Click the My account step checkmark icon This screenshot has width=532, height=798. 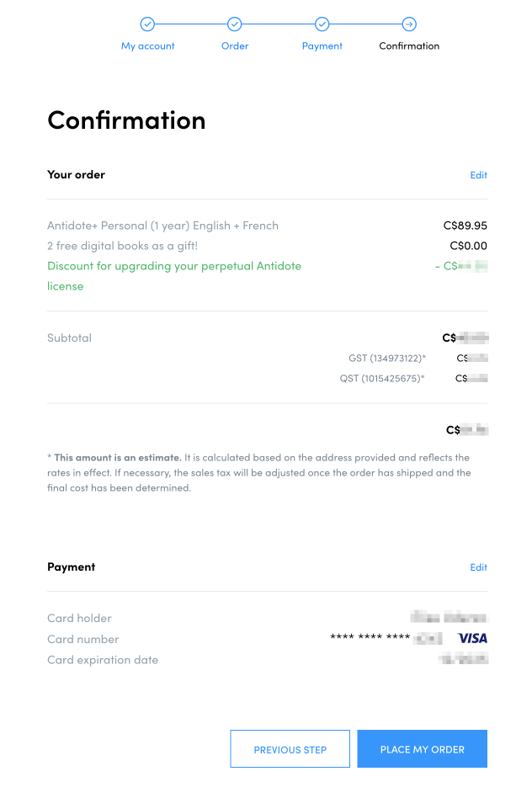[147, 24]
